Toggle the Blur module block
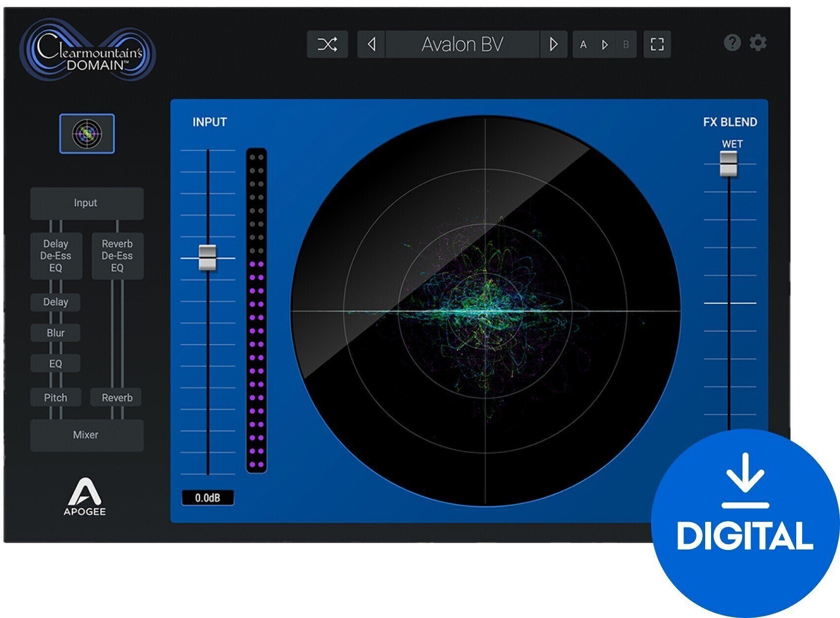The width and height of the screenshot is (840, 618). pyautogui.click(x=55, y=333)
